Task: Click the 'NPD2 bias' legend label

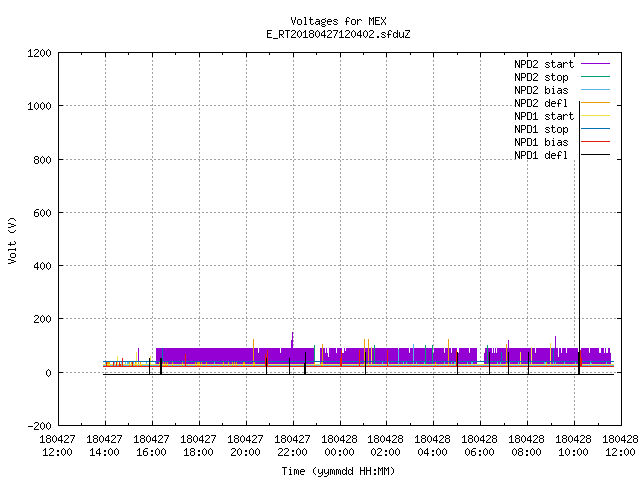Action: pyautogui.click(x=541, y=90)
